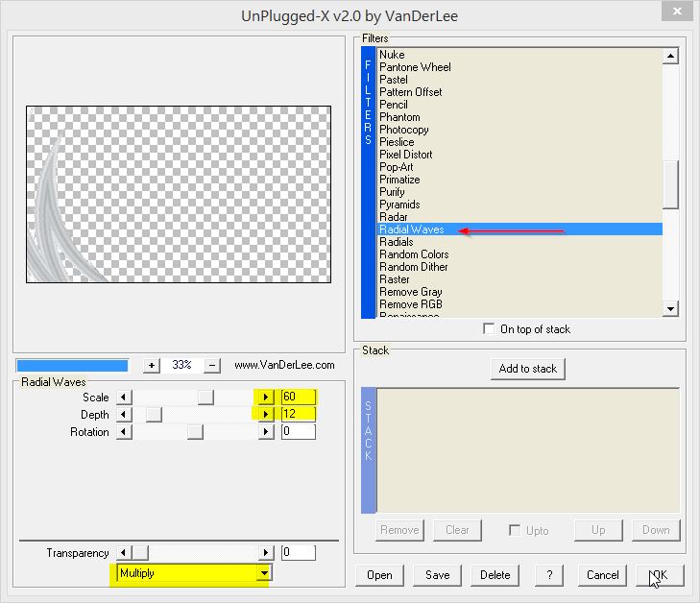Open the Multiply blend mode dropdown
This screenshot has width=700, height=603.
click(x=264, y=573)
